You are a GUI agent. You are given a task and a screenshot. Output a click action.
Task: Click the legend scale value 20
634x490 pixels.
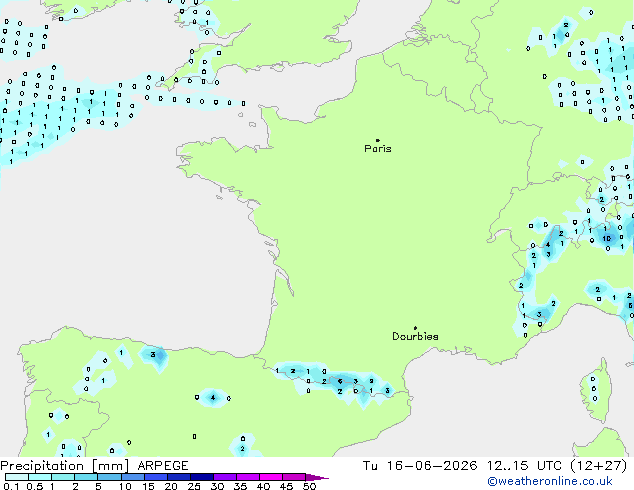coord(171,486)
